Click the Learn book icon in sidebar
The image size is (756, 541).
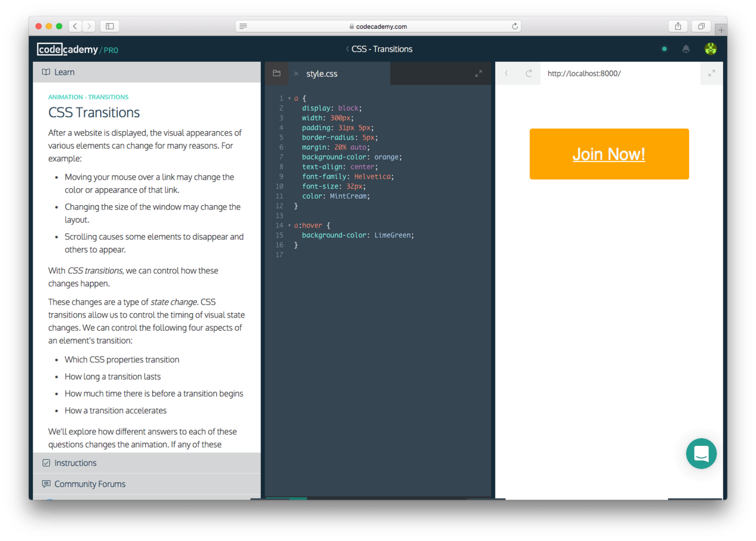pos(46,71)
